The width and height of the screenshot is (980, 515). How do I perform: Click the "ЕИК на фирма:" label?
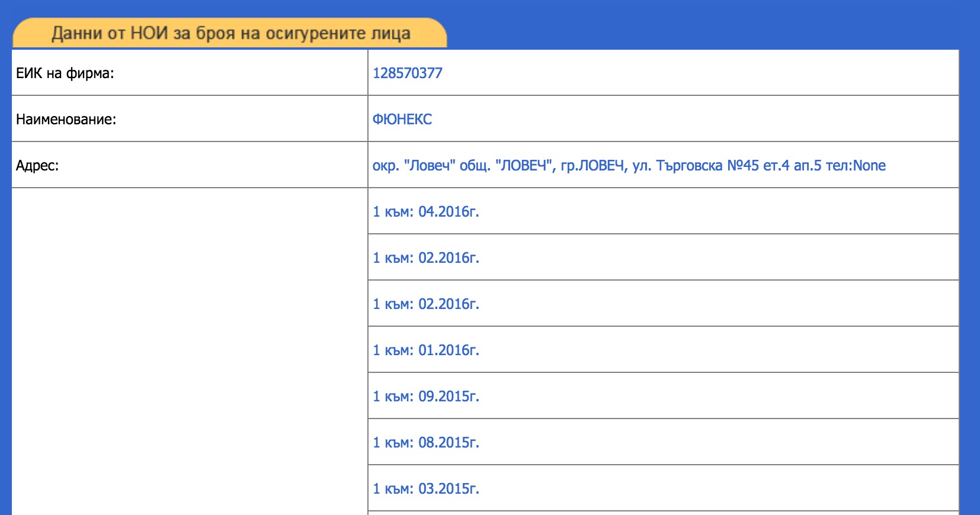(65, 73)
